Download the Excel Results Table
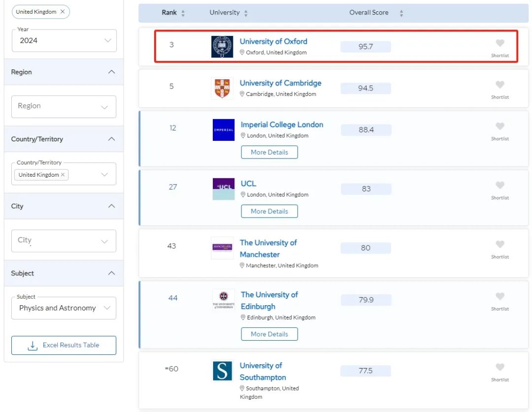Image resolution: width=532 pixels, height=412 pixels. pyautogui.click(x=64, y=345)
